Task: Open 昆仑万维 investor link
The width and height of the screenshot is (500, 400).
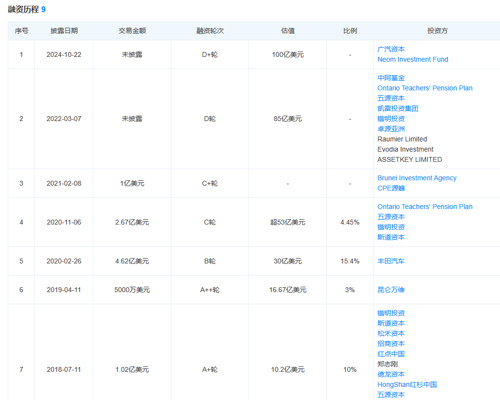Action: [391, 290]
